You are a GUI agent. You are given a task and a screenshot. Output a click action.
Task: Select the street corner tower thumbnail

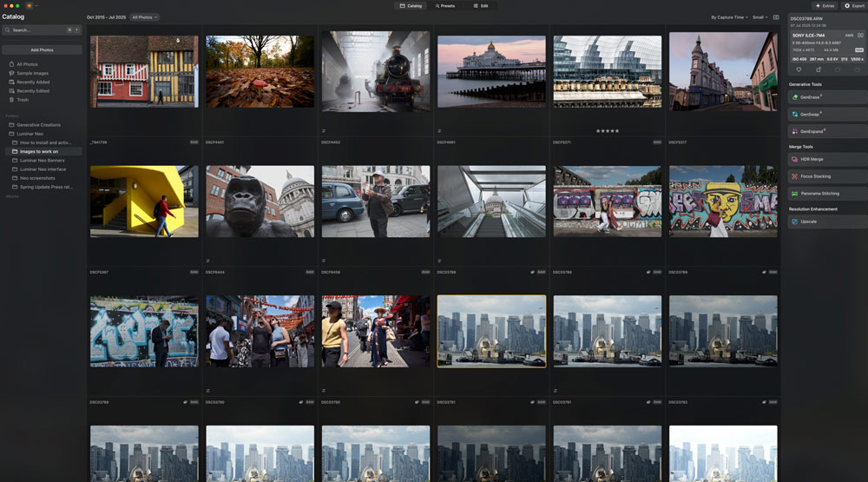723,71
